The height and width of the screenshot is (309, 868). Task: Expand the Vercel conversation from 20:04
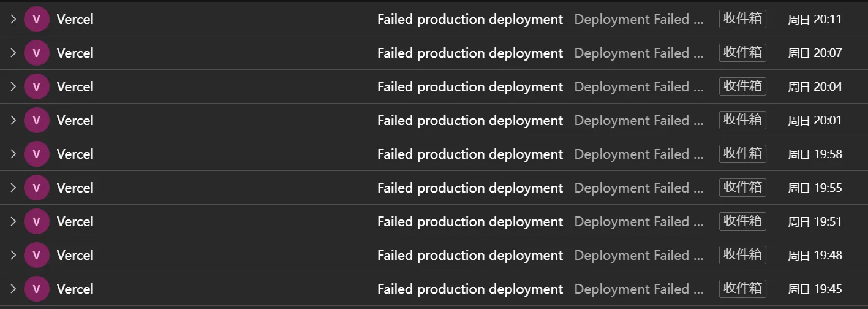(x=13, y=86)
